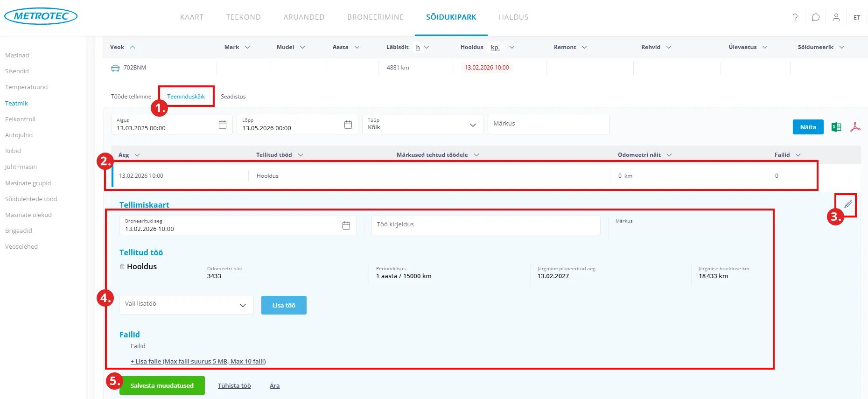868x399 pixels.
Task: Expand the Tellitud tööd column filter
Action: (301, 155)
